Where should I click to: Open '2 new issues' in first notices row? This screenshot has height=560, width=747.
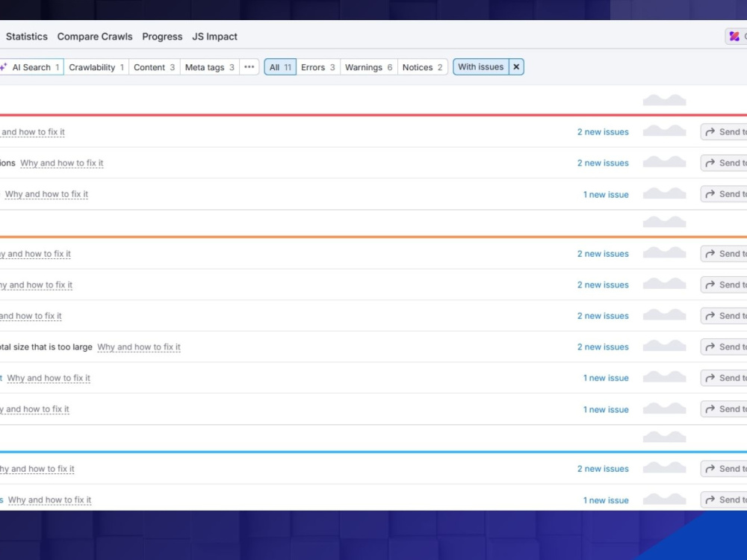(x=603, y=469)
